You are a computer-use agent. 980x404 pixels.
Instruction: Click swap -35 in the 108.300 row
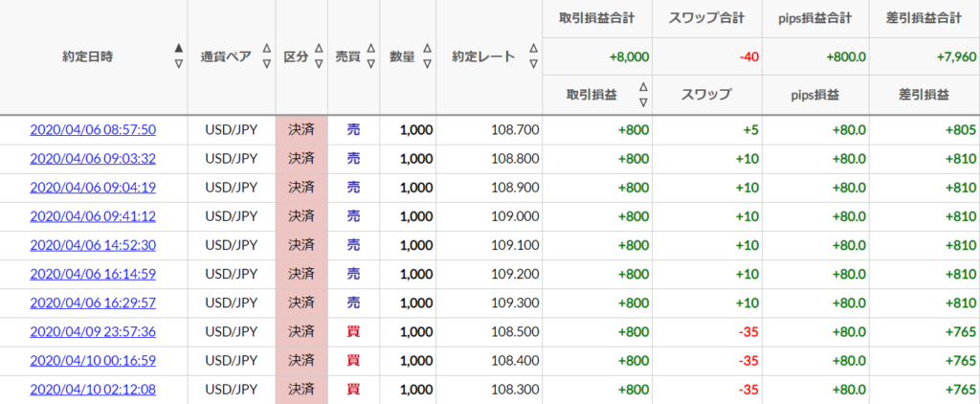[x=748, y=389]
